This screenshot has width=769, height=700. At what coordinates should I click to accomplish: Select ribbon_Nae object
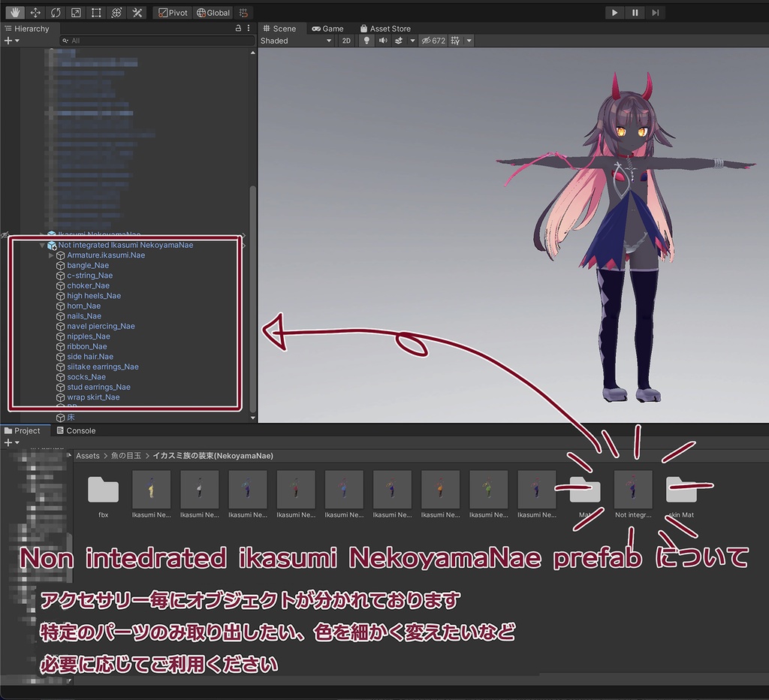[87, 347]
